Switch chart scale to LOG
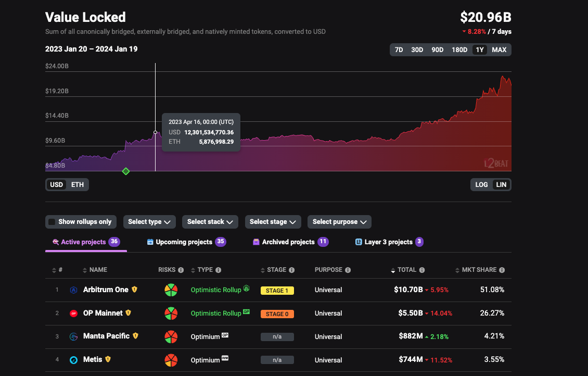588x376 pixels. click(x=481, y=185)
